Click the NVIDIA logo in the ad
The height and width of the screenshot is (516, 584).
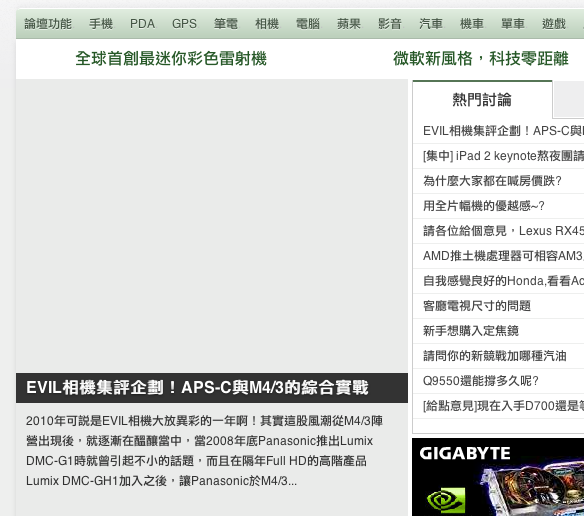pos(446,500)
